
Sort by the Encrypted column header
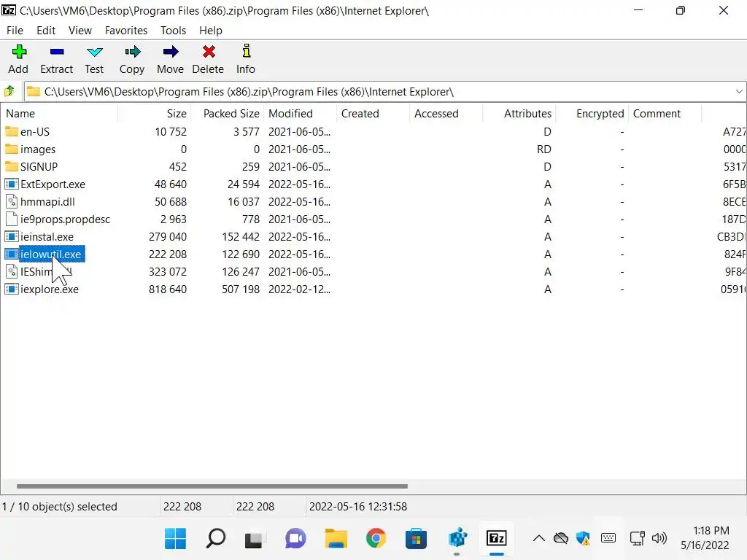pyautogui.click(x=592, y=113)
